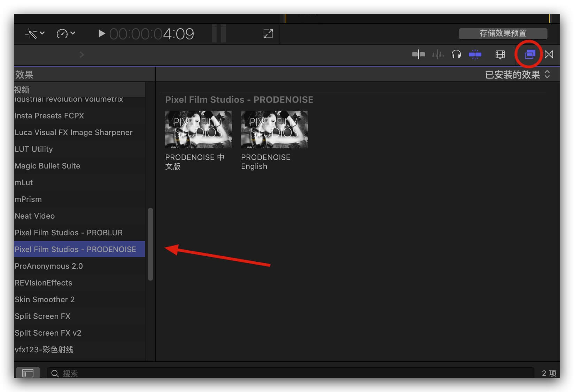Select ProAnonymous 2.0 category
The width and height of the screenshot is (574, 392).
pos(79,266)
